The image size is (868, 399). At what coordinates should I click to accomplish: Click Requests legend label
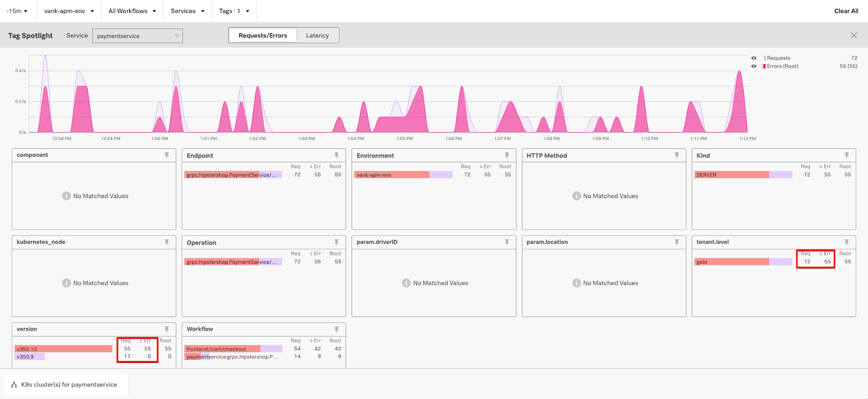click(778, 58)
